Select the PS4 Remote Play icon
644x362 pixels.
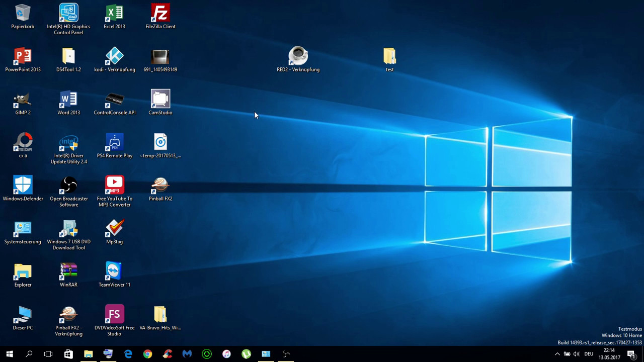click(114, 142)
